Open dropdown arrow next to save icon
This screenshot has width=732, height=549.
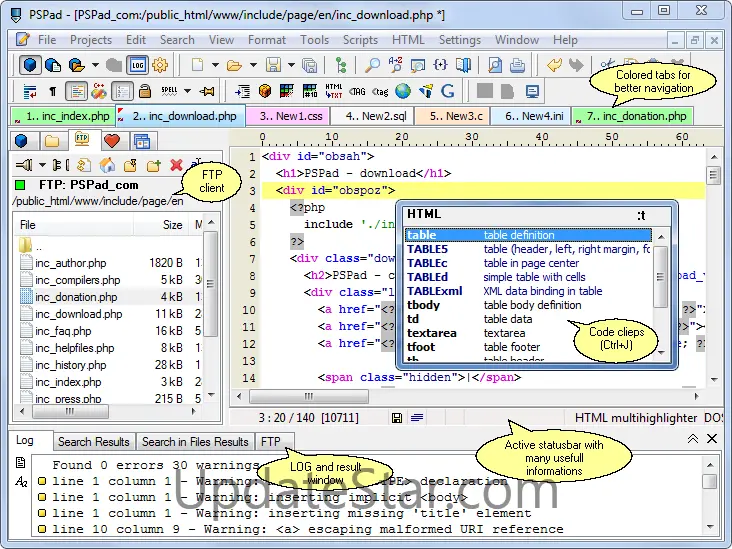coord(291,65)
